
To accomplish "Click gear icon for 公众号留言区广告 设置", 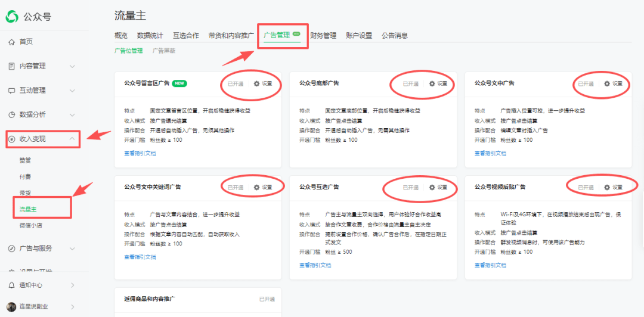I will [x=256, y=84].
